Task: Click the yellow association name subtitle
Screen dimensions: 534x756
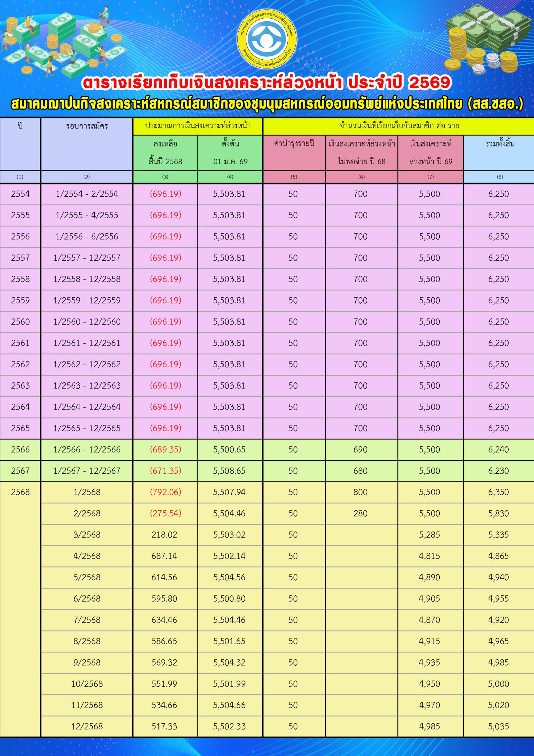Action: 266,104
